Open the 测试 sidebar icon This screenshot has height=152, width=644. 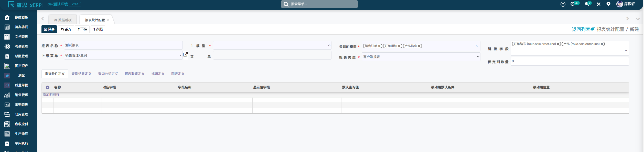(x=7, y=76)
